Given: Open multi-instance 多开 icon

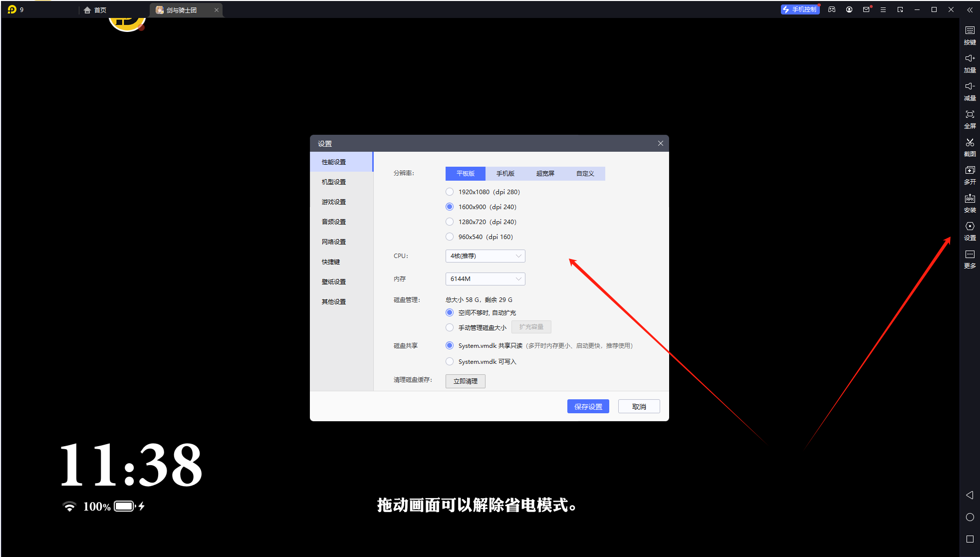Looking at the screenshot, I should tap(970, 174).
